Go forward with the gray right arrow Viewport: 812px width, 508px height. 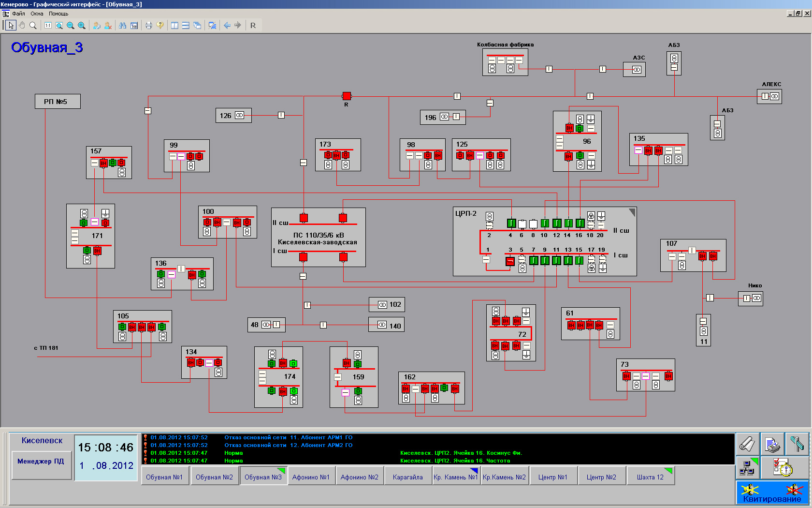click(x=238, y=25)
